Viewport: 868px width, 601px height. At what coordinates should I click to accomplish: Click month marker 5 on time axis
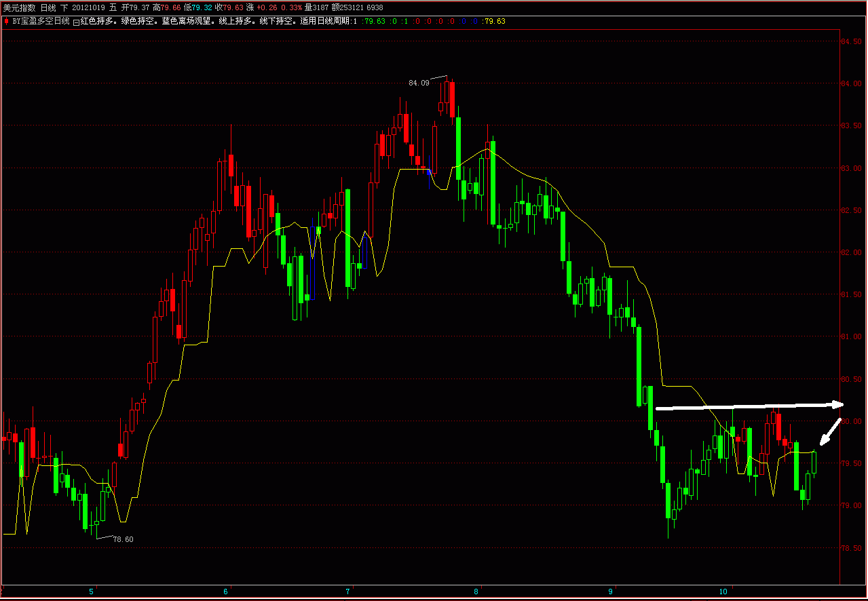tap(92, 592)
